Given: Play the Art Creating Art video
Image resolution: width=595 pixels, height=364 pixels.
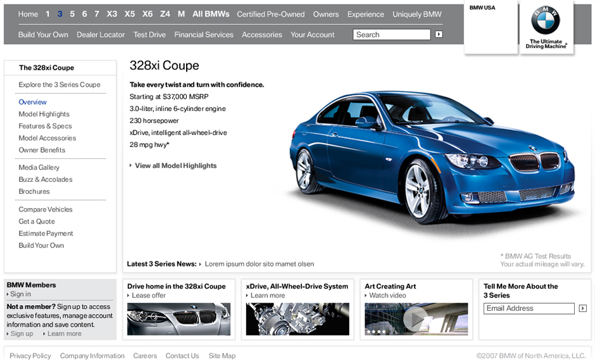Looking at the screenshot, I should point(416,319).
